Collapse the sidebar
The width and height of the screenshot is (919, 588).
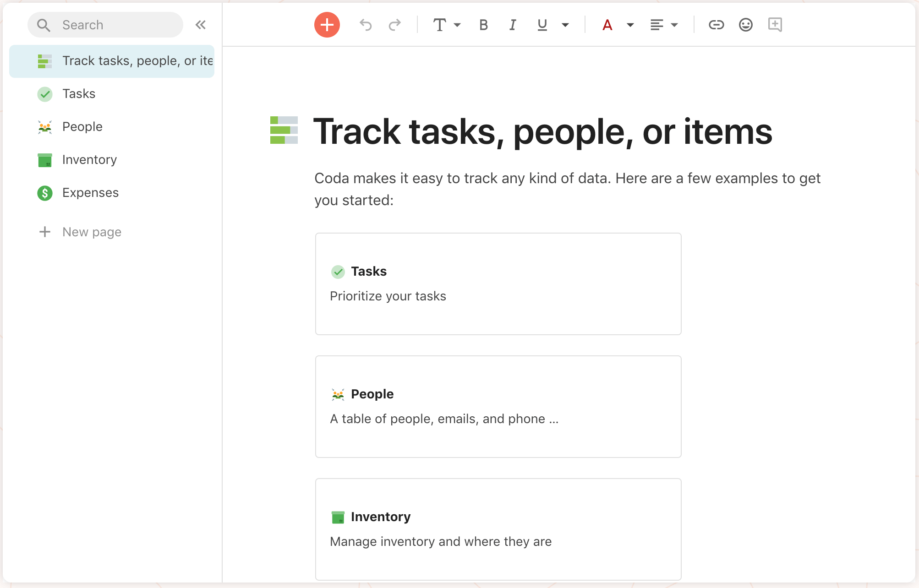point(200,25)
